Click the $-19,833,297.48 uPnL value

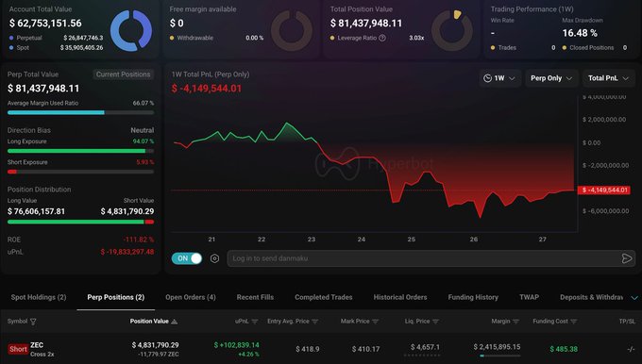(127, 252)
